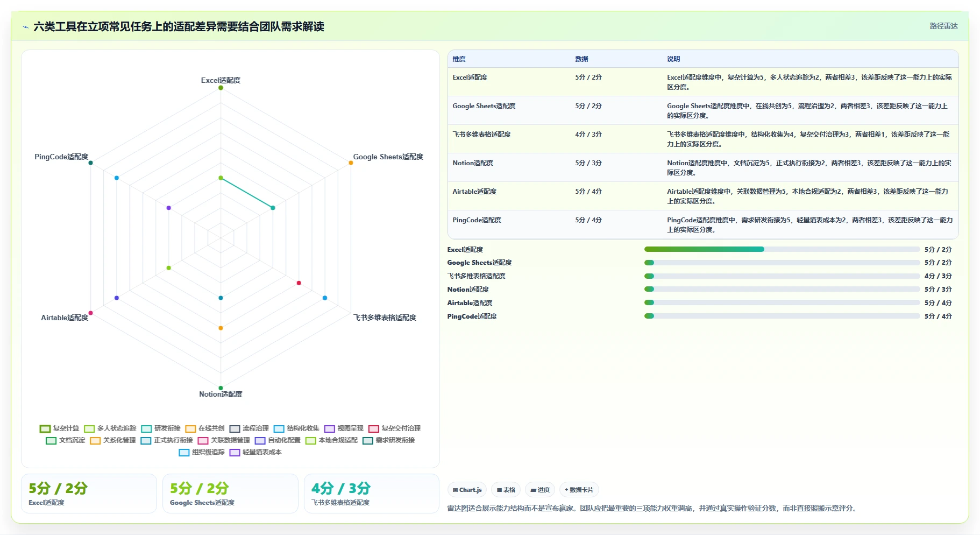980x535 pixels.
Task: Click the Google Sheets适配度 radar axis label
Action: click(x=388, y=157)
